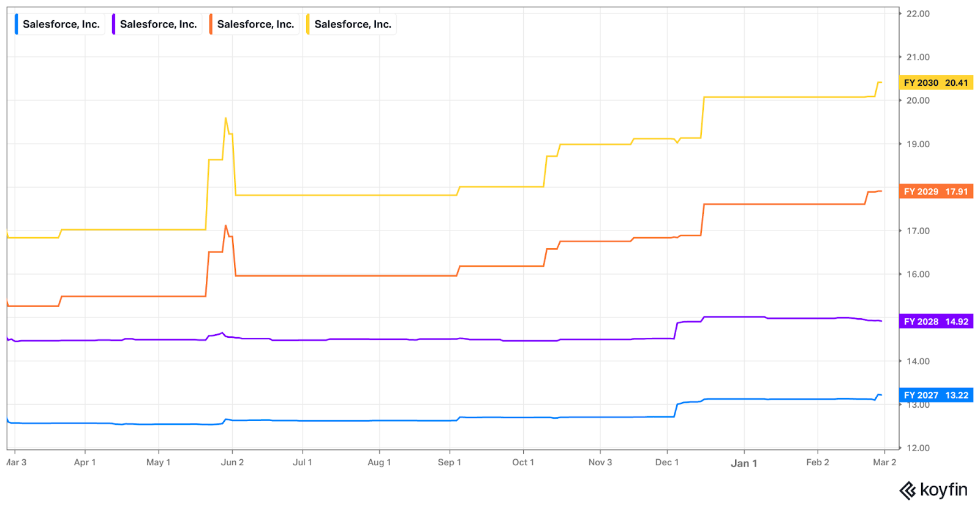This screenshot has height=507, width=980.
Task: Pick the Mar 2 date label
Action: tap(884, 462)
